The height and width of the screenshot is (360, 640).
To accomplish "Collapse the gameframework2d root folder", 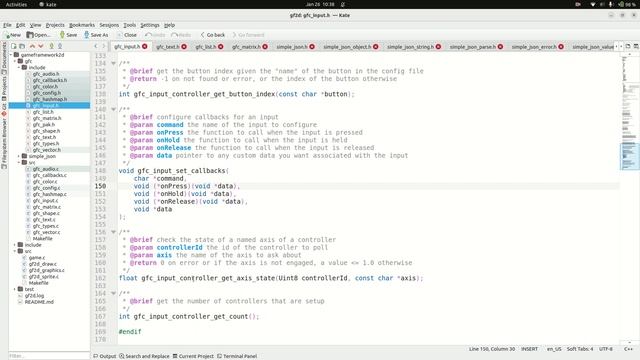I will pos(11,55).
